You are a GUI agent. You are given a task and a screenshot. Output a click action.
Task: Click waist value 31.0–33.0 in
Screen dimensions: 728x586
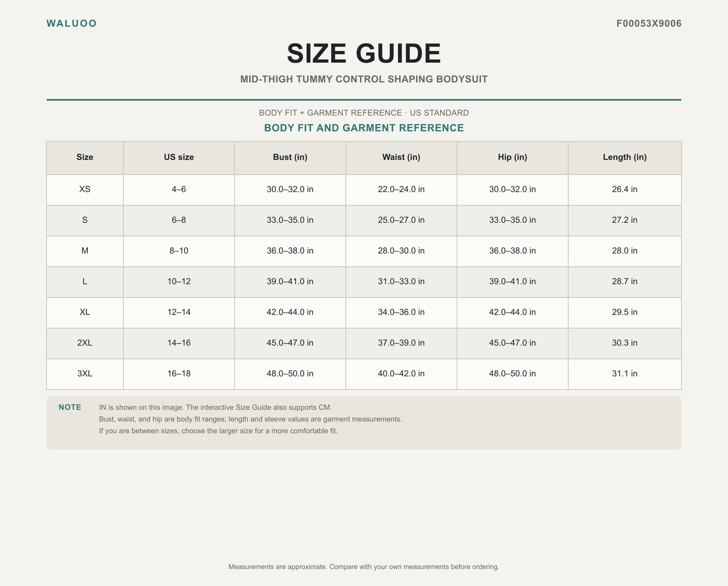(401, 282)
